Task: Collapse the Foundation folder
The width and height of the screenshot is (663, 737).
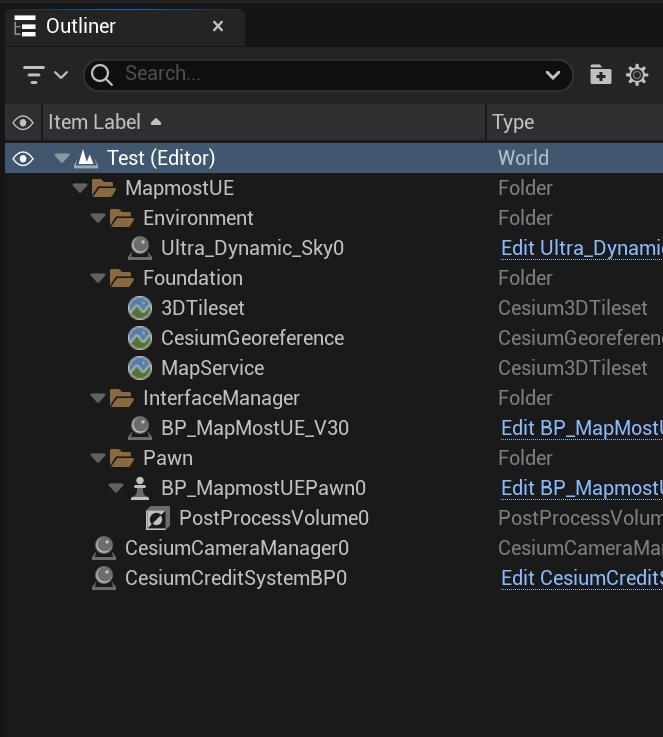Action: [98, 278]
